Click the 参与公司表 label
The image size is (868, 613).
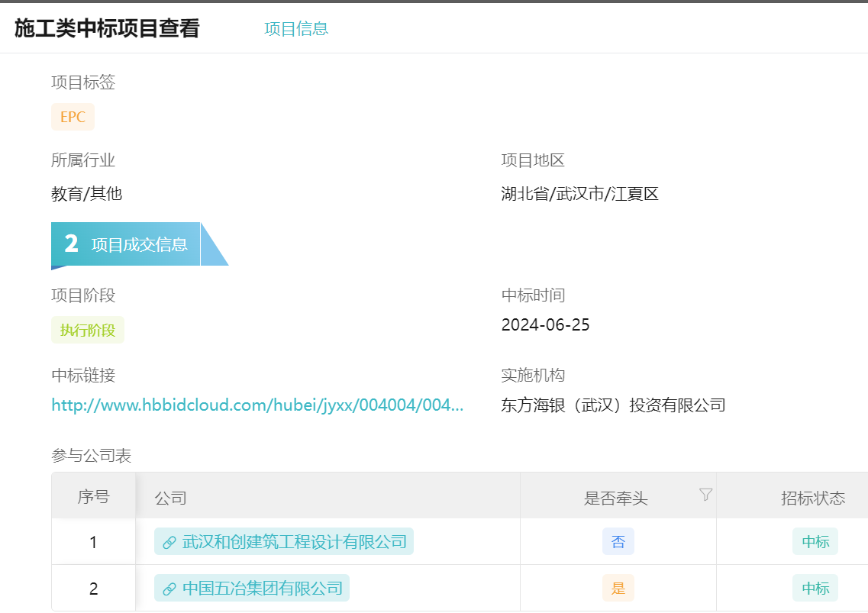click(92, 456)
